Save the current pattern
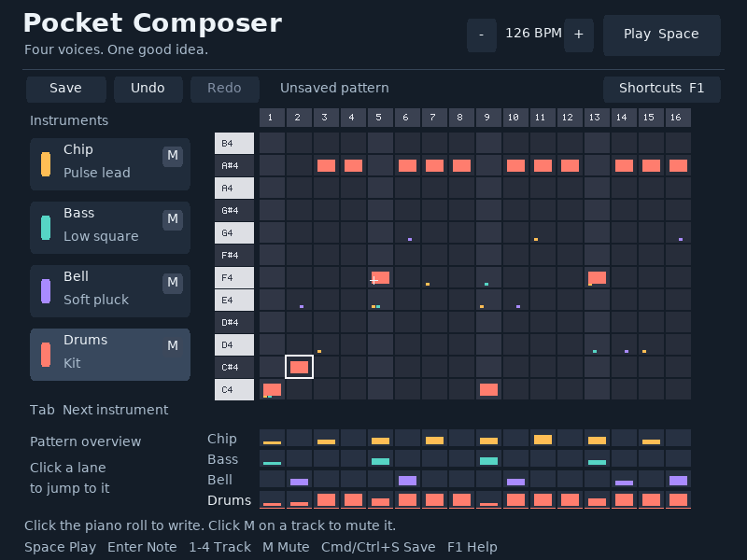 (66, 89)
